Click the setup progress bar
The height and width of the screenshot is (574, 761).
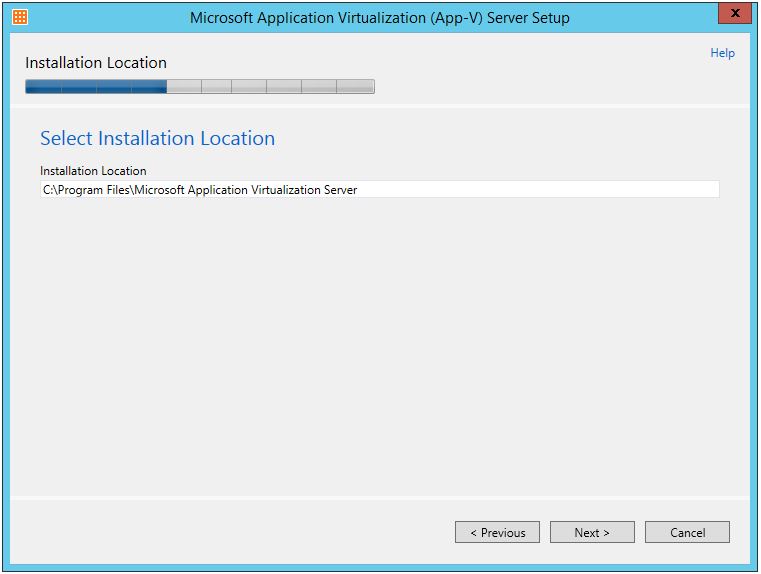(x=200, y=86)
